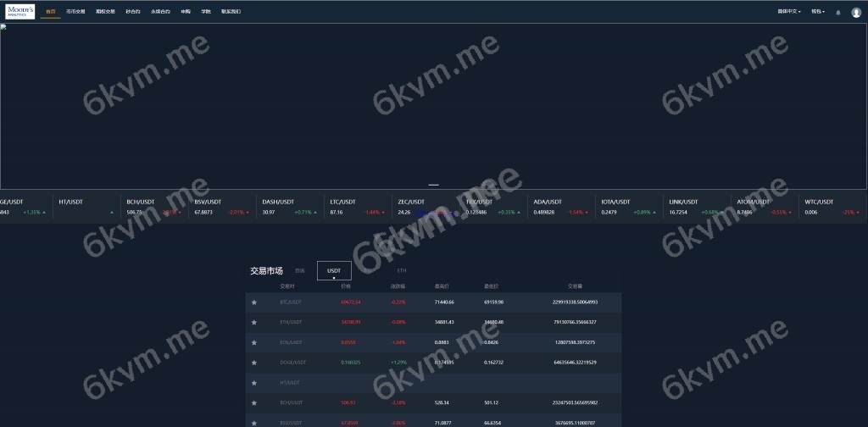This screenshot has height=427, width=868.
Task: Favorite the EOS/USDT row star
Action: [x=254, y=342]
